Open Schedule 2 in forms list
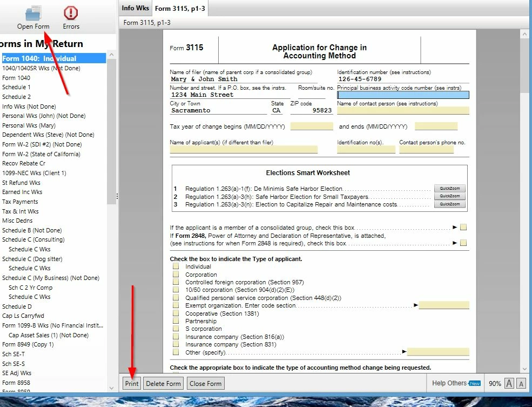Image resolution: width=532 pixels, height=407 pixels. click(16, 97)
